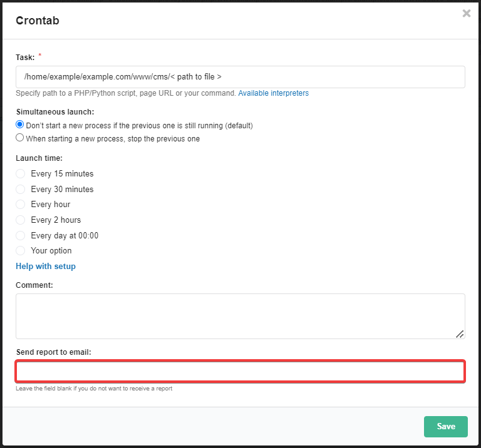Focus the Comment text area
The width and height of the screenshot is (481, 448).
[240, 316]
